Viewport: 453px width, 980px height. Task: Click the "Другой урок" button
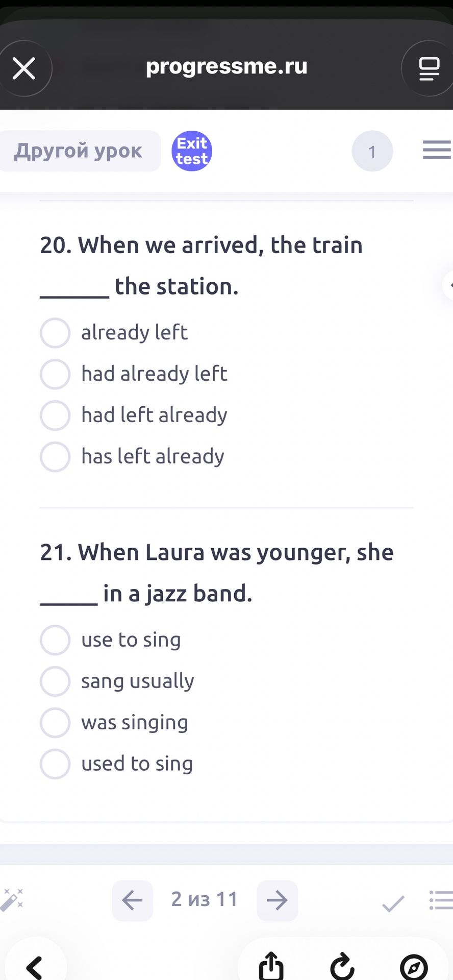point(79,151)
